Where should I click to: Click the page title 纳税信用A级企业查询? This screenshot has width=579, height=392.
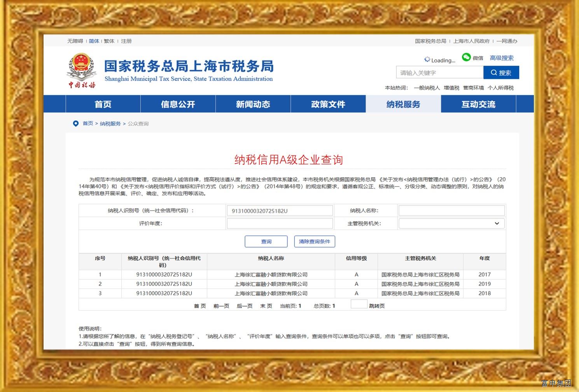[289, 160]
